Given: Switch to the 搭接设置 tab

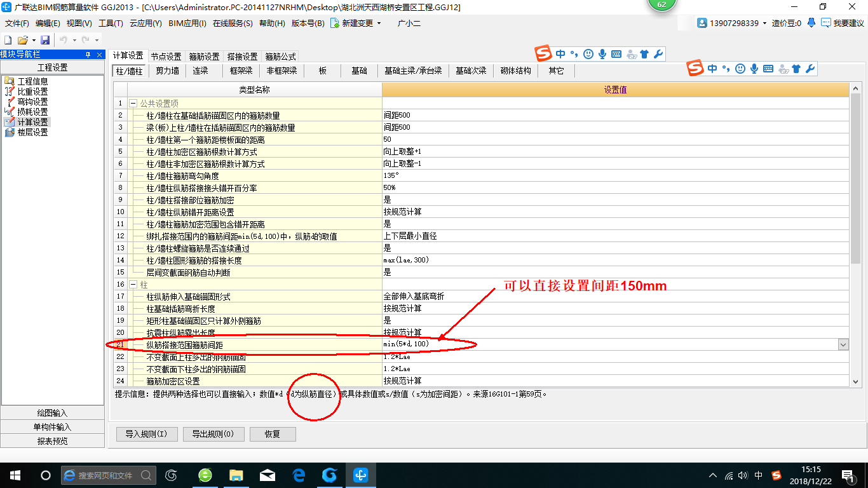Looking at the screenshot, I should click(x=242, y=57).
